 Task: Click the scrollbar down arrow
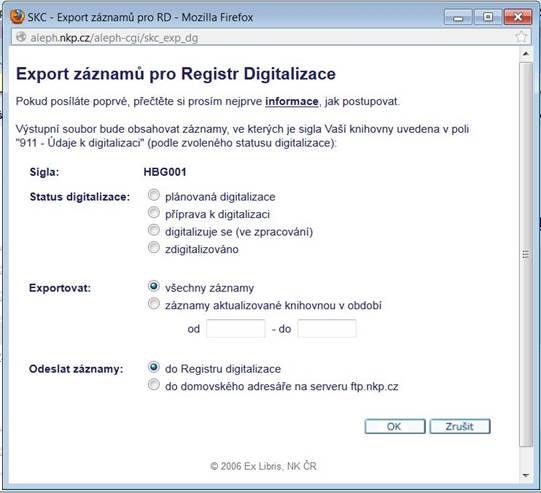tap(525, 475)
